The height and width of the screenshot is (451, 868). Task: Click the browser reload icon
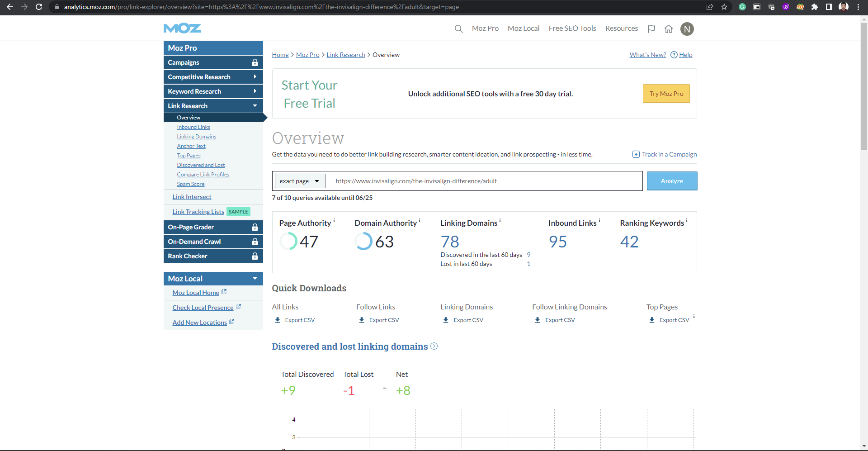pos(39,7)
